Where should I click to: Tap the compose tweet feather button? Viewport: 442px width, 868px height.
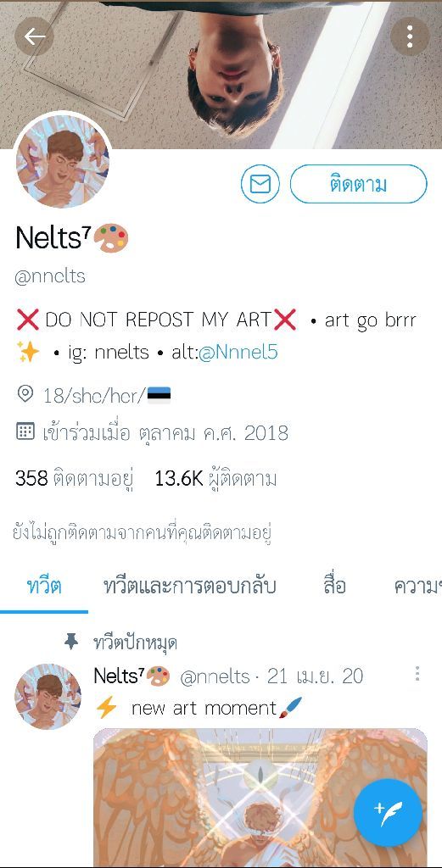pyautogui.click(x=389, y=813)
